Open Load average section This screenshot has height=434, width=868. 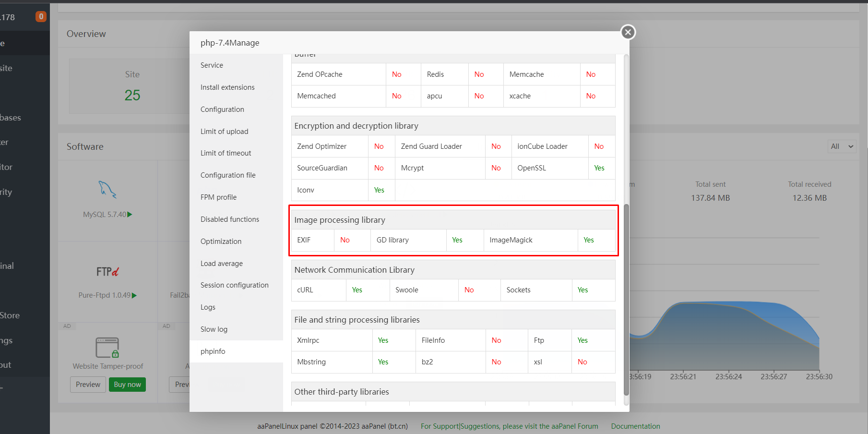point(236,264)
